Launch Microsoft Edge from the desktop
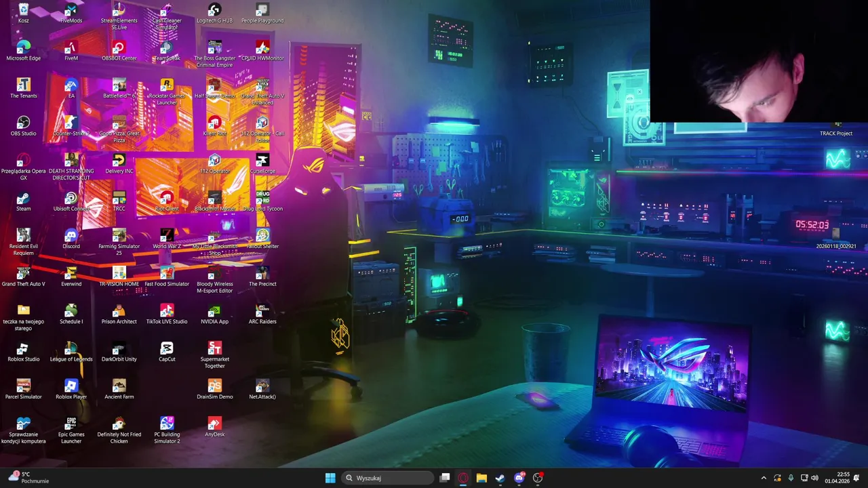Screen dimensions: 868x488 tap(24, 51)
